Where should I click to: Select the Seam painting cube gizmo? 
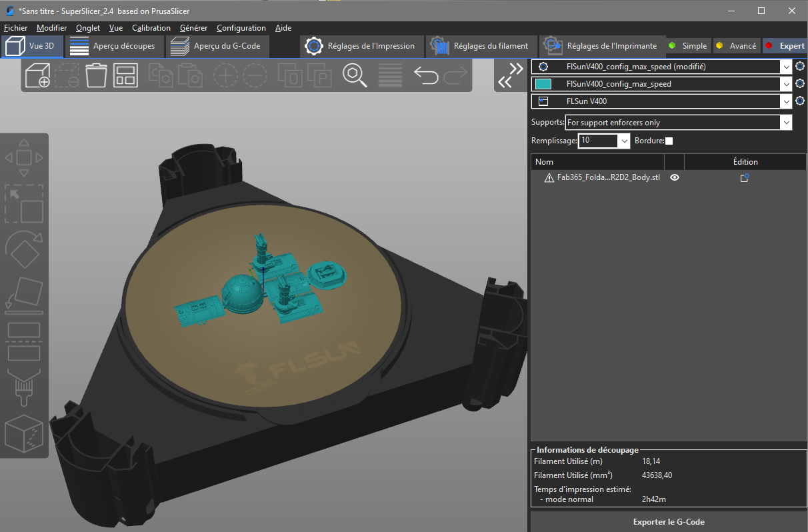24,434
